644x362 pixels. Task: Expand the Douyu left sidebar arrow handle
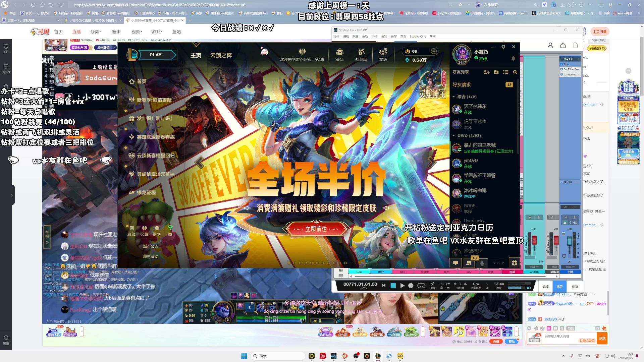(x=12, y=195)
